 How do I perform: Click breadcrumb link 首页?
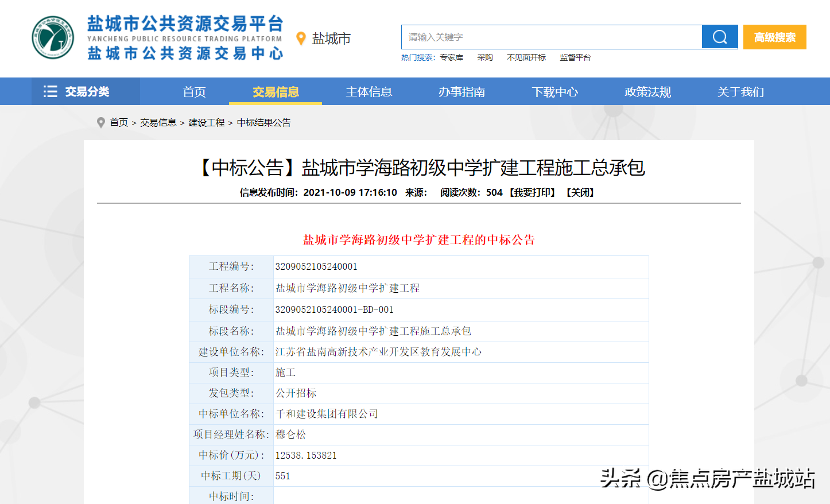point(119,122)
